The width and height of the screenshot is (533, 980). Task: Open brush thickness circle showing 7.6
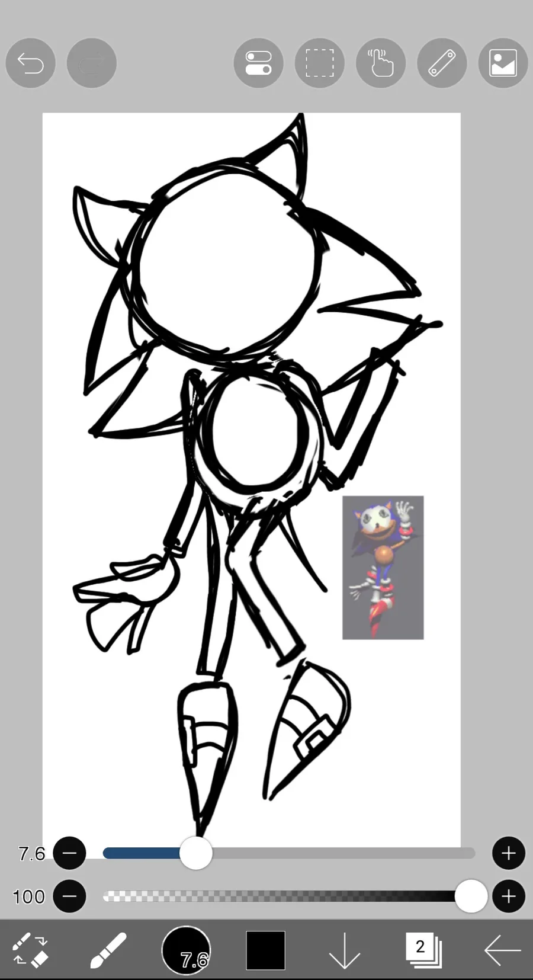click(187, 950)
